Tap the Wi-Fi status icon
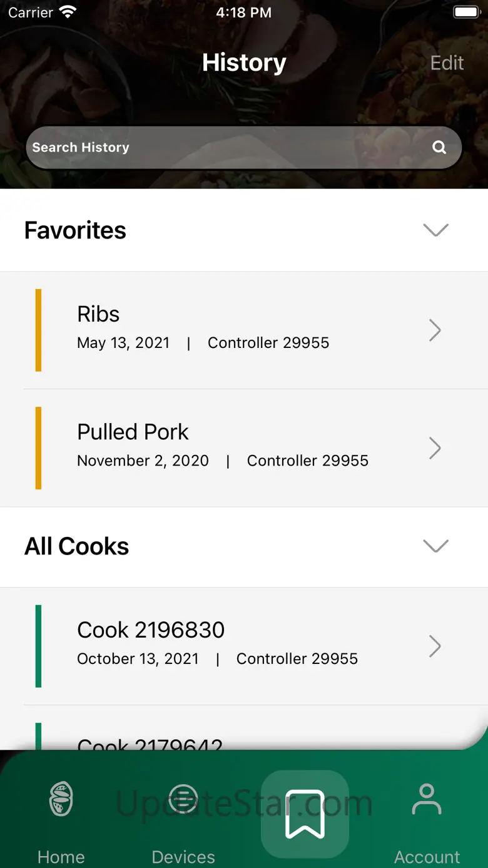 click(x=68, y=13)
